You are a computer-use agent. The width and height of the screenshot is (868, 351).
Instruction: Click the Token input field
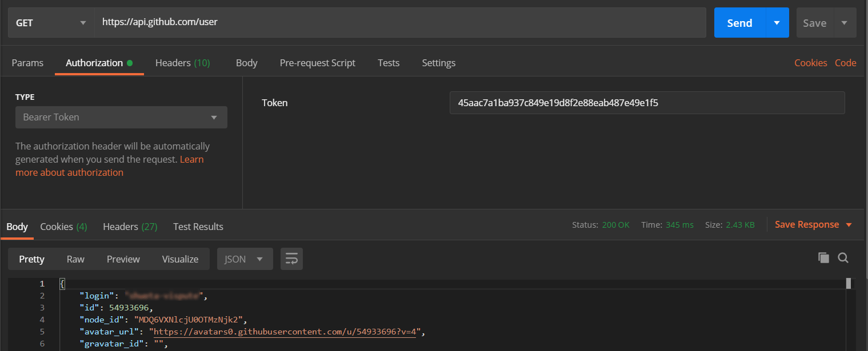coord(647,103)
